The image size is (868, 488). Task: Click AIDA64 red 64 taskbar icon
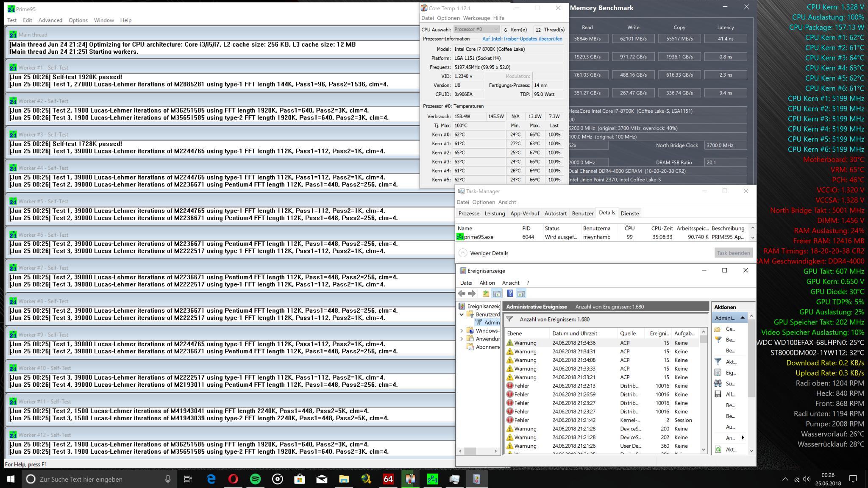pos(388,479)
